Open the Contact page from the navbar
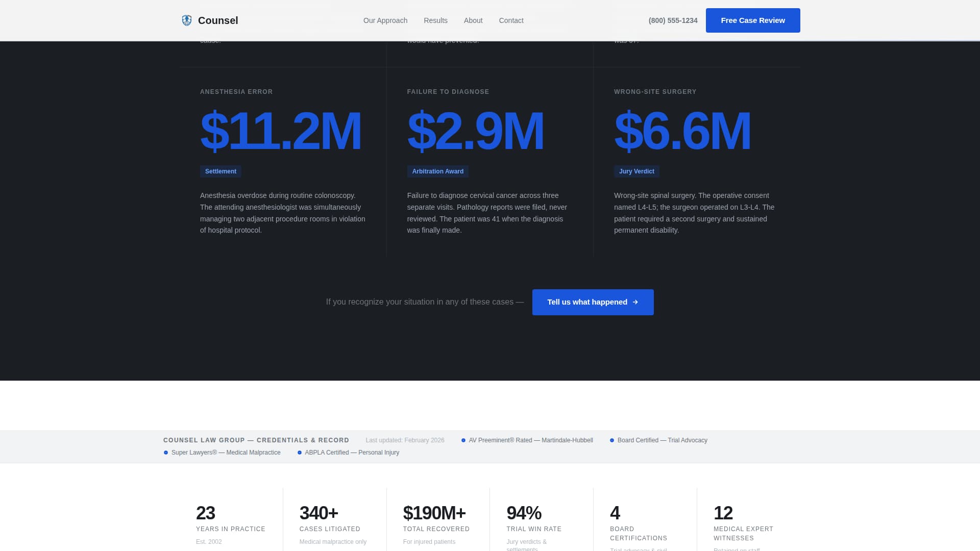The image size is (980, 551). click(x=511, y=20)
